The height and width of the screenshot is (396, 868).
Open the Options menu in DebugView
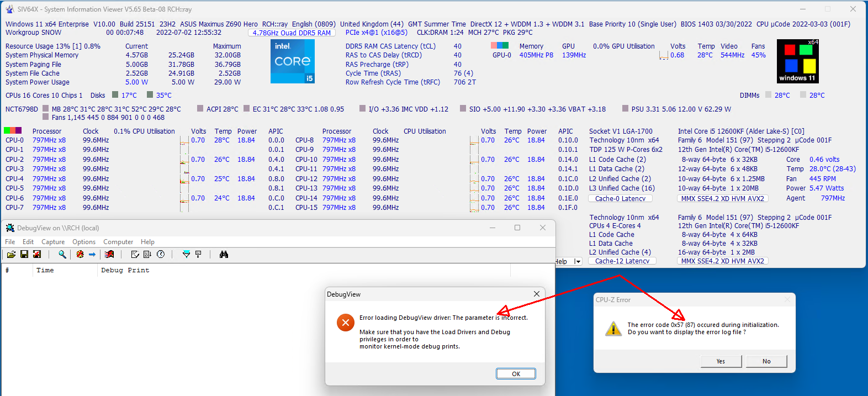click(x=84, y=242)
